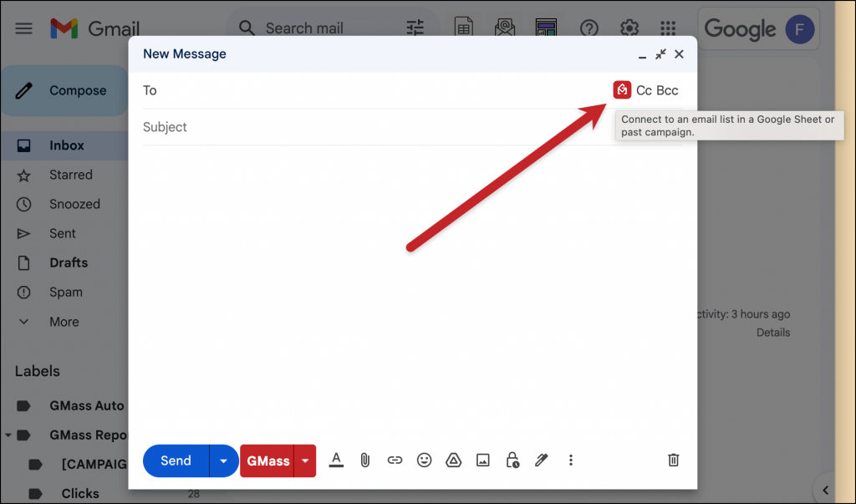Insert signature using the pen icon

(541, 460)
